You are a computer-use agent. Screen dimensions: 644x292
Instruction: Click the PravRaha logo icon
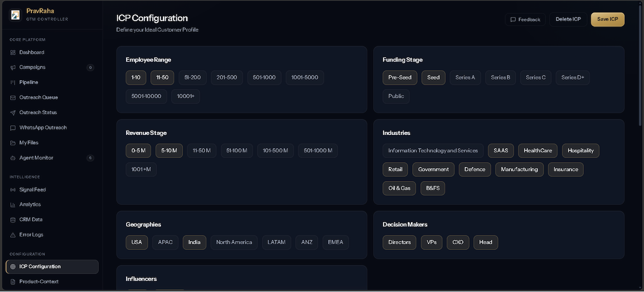coord(15,15)
